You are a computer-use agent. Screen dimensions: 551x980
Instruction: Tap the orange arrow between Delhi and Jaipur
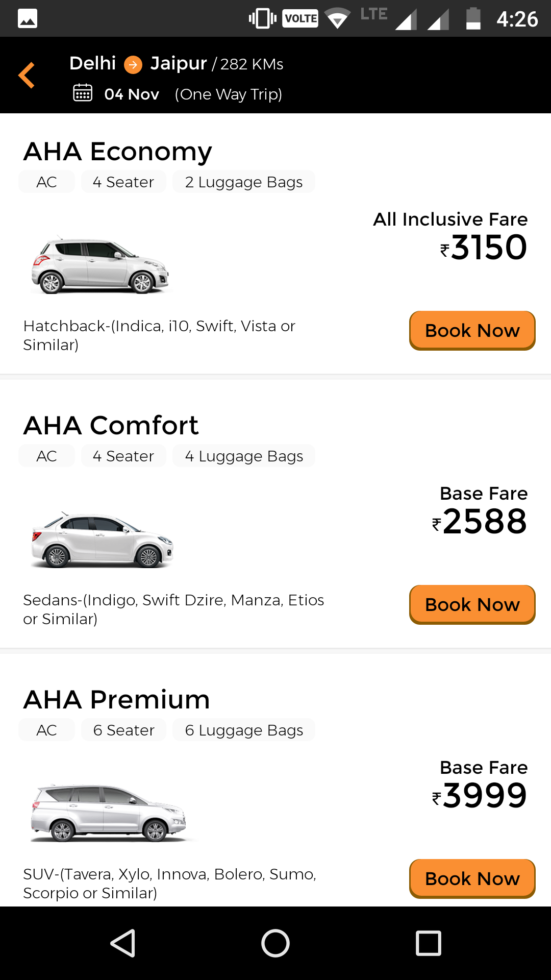pos(133,64)
